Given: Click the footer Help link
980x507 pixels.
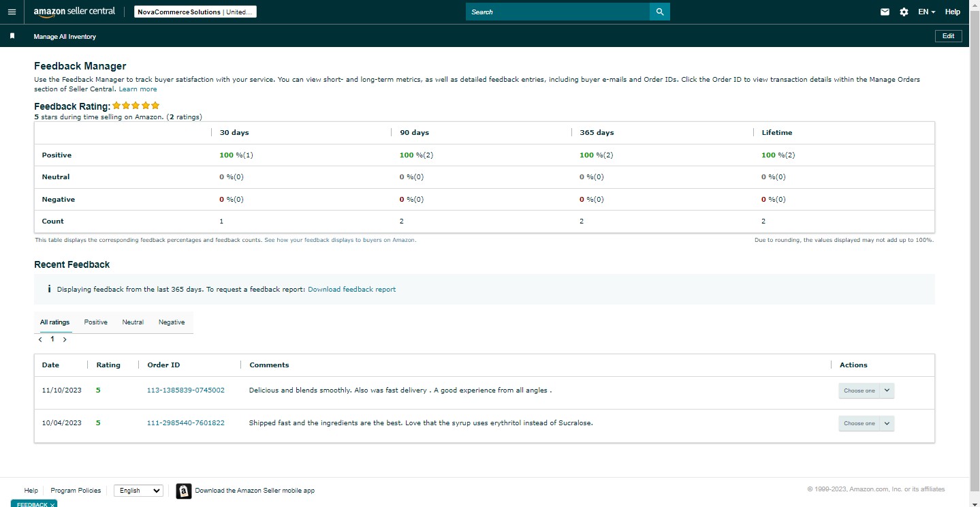Looking at the screenshot, I should (31, 491).
